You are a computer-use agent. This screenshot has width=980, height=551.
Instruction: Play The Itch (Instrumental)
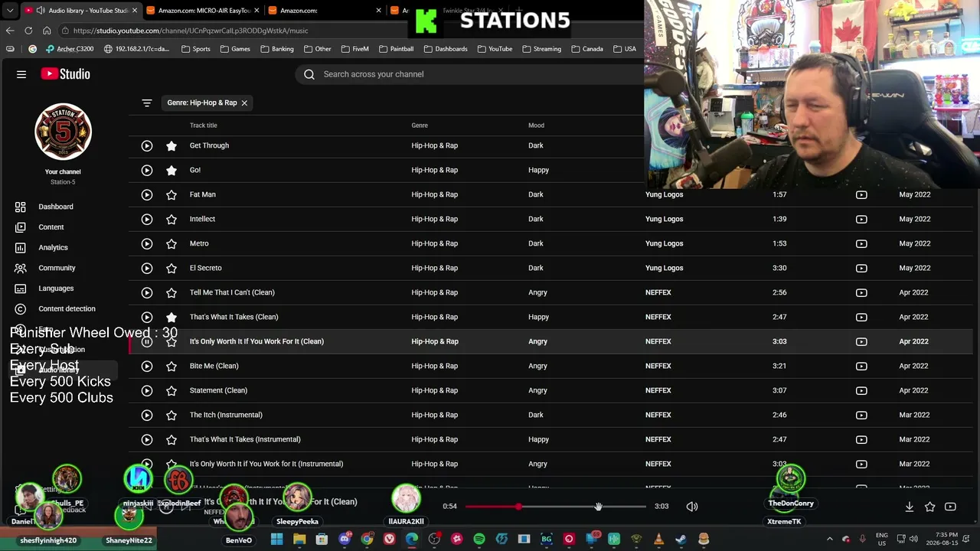(147, 415)
